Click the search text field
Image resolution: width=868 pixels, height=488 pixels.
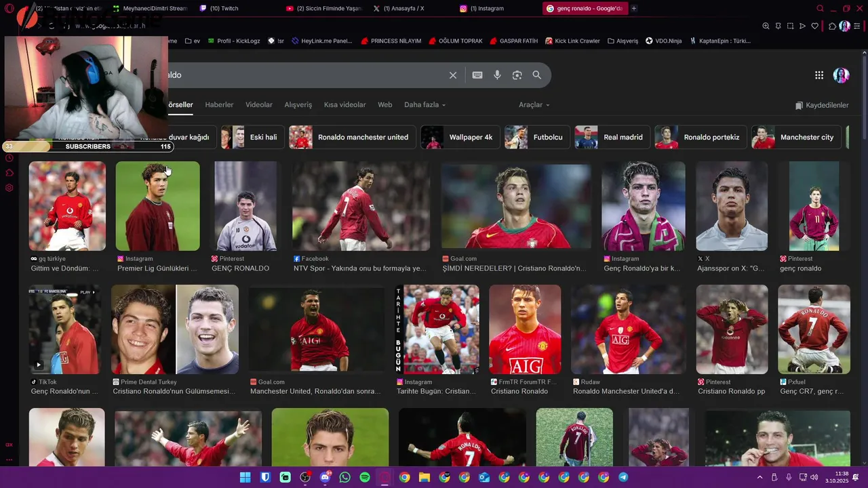pos(305,75)
